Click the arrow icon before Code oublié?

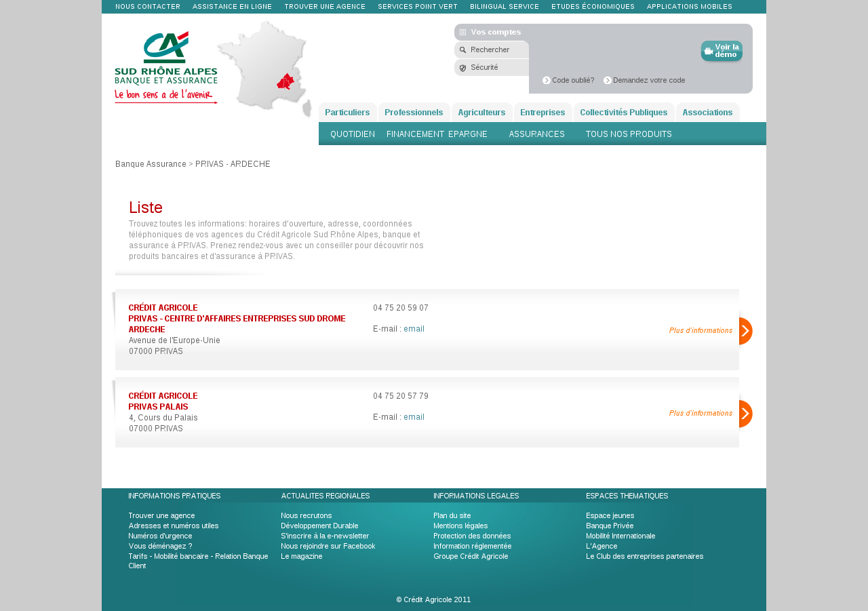[x=547, y=80]
